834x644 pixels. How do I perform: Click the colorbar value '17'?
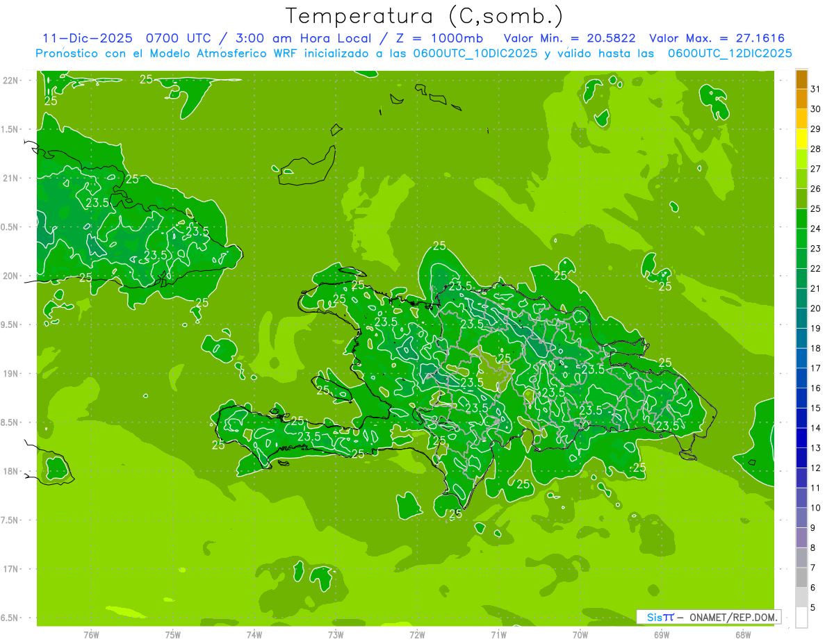coord(816,368)
